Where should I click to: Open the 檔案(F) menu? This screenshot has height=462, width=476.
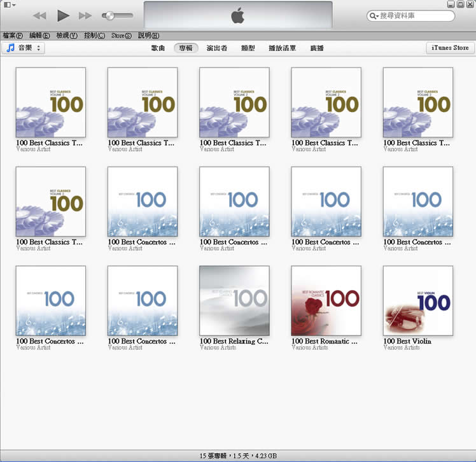click(13, 36)
